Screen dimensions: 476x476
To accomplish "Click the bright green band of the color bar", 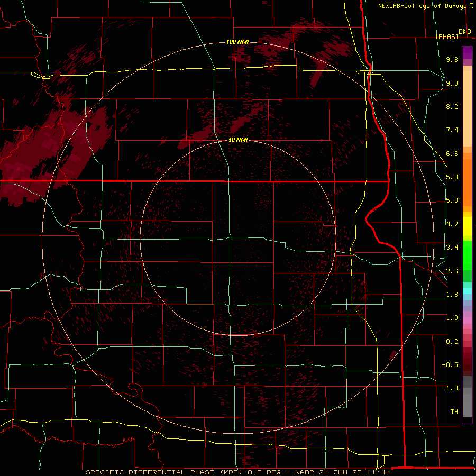I will (x=467, y=256).
